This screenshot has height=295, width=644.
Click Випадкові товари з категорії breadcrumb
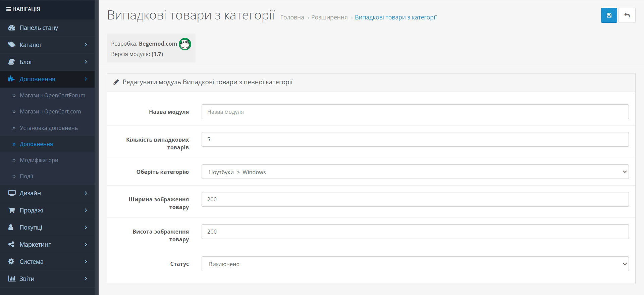(x=396, y=17)
